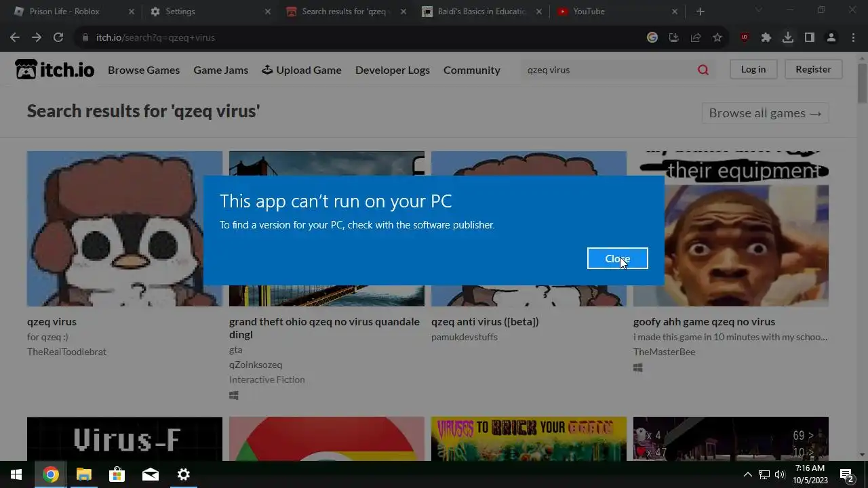Click 'Interactive Fiction' genre text
The height and width of the screenshot is (488, 868).
point(267,380)
